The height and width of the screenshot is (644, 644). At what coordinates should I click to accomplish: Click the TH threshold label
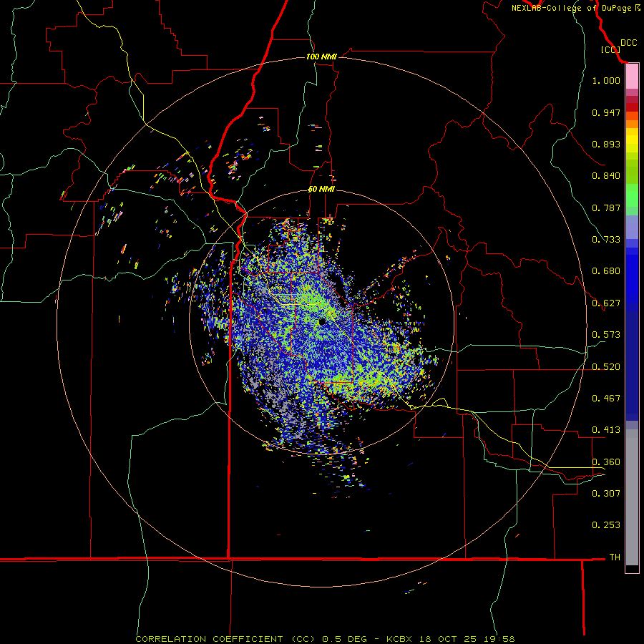615,557
